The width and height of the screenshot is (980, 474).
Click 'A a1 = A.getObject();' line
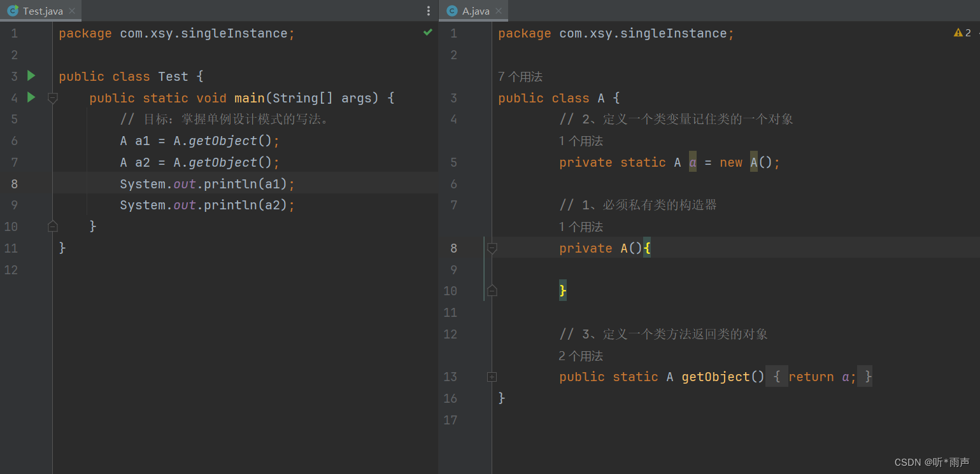point(199,141)
